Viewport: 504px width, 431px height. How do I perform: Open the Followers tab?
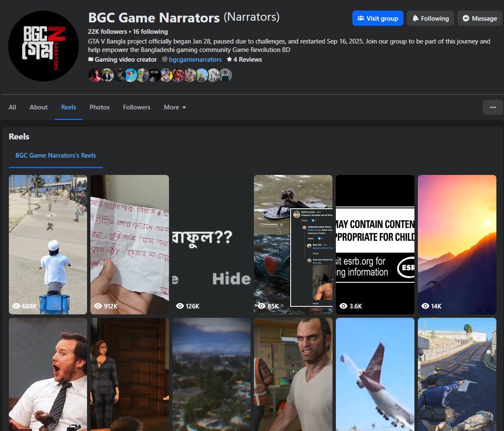point(136,107)
